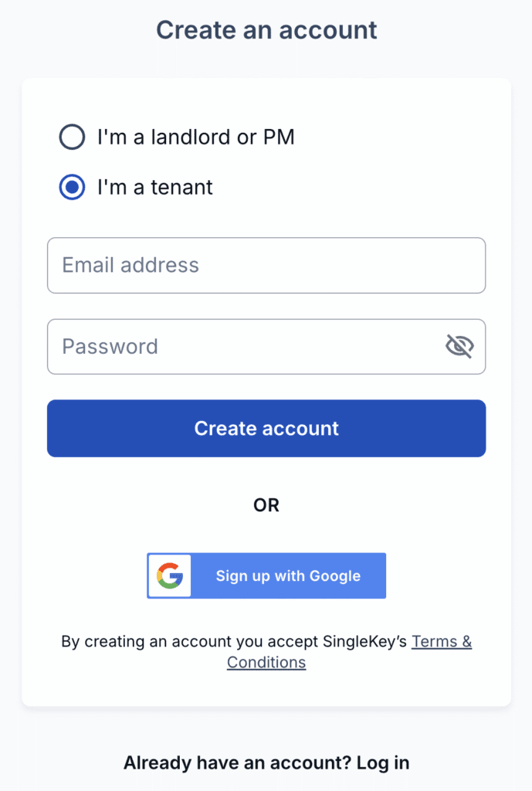Click the Google logo icon
Image resolution: width=532 pixels, height=791 pixels.
169,576
